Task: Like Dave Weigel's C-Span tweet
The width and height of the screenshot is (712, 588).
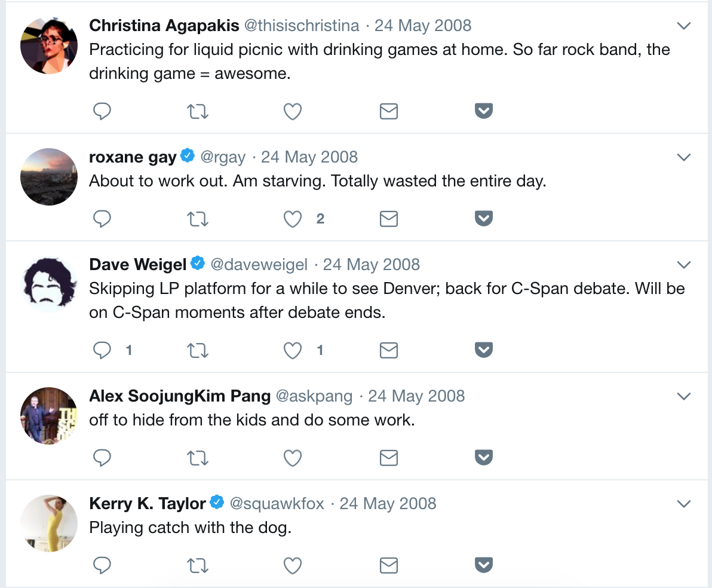Action: coord(293,350)
